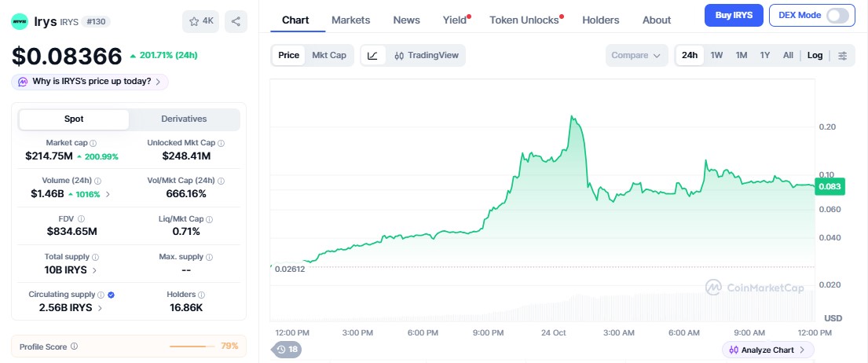Click Market cap info icon
The height and width of the screenshot is (363, 868).
[93, 143]
